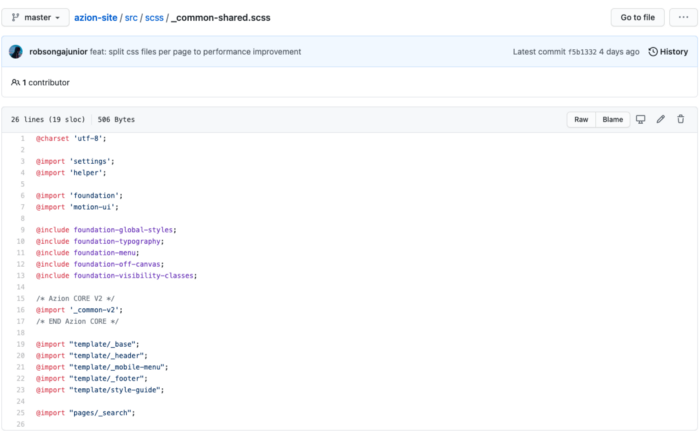This screenshot has width=700, height=435.
Task: Delete this file with trash icon
Action: tap(680, 119)
